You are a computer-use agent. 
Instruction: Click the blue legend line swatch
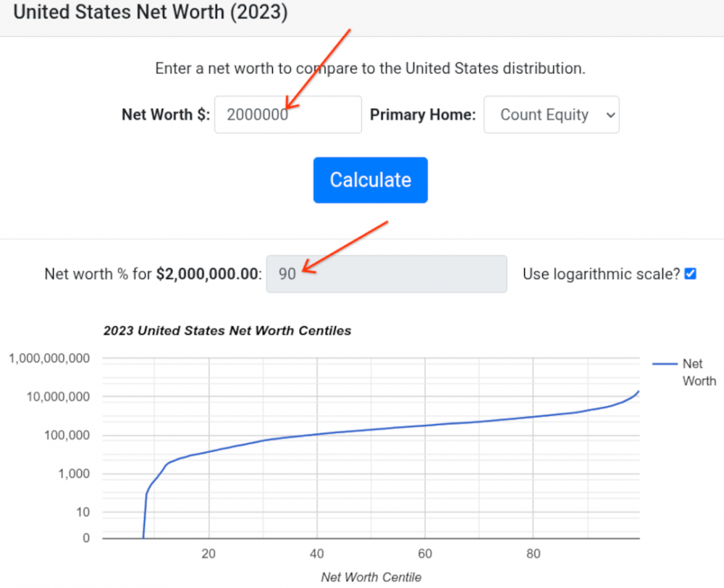point(664,364)
